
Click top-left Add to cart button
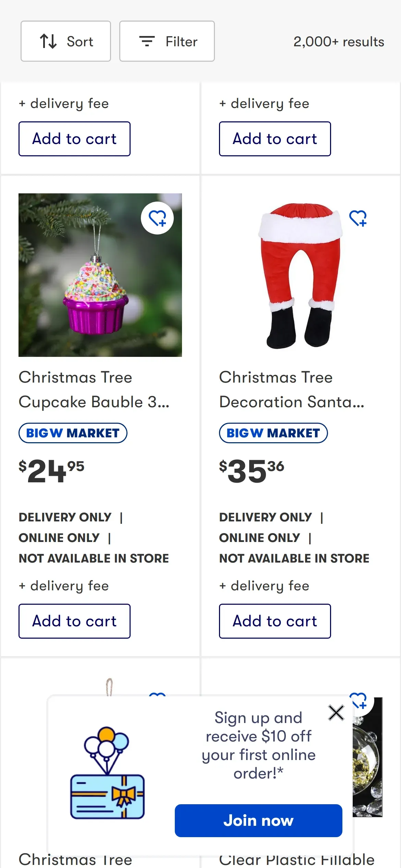pyautogui.click(x=74, y=139)
